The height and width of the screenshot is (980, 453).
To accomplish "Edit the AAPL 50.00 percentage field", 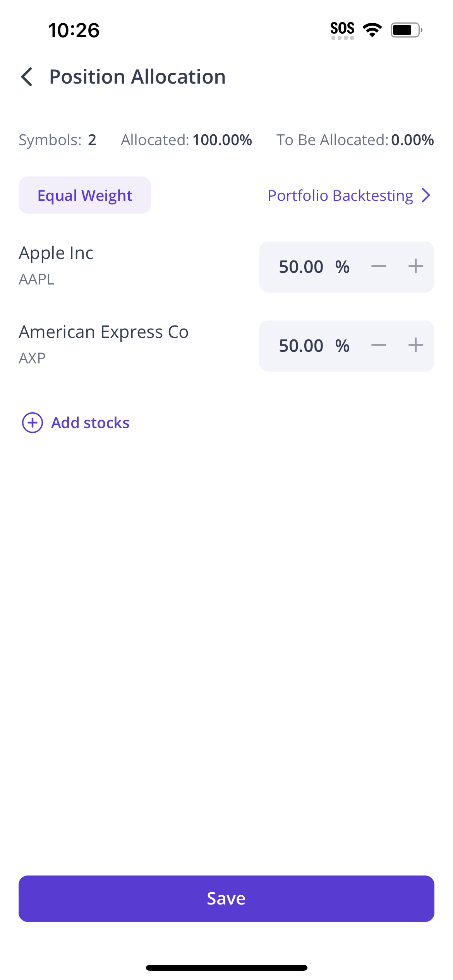I will pyautogui.click(x=301, y=267).
